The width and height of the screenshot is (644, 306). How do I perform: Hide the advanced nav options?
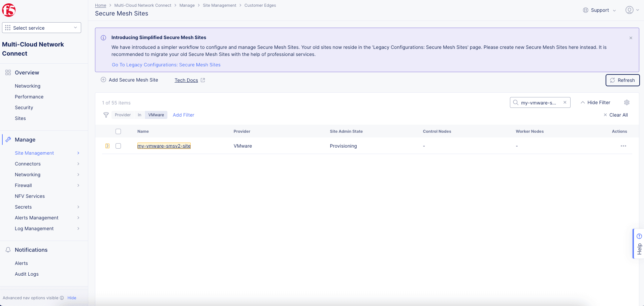click(72, 298)
